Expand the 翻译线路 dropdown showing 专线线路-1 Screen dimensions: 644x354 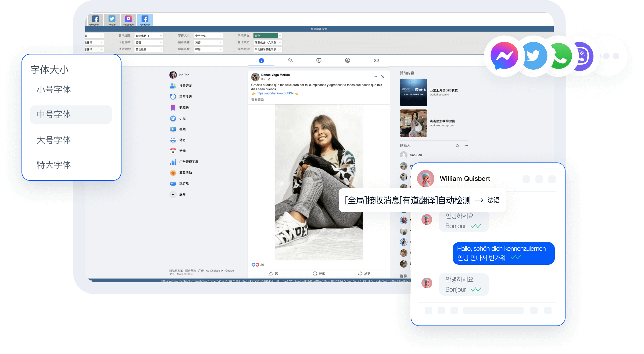pyautogui.click(x=149, y=35)
